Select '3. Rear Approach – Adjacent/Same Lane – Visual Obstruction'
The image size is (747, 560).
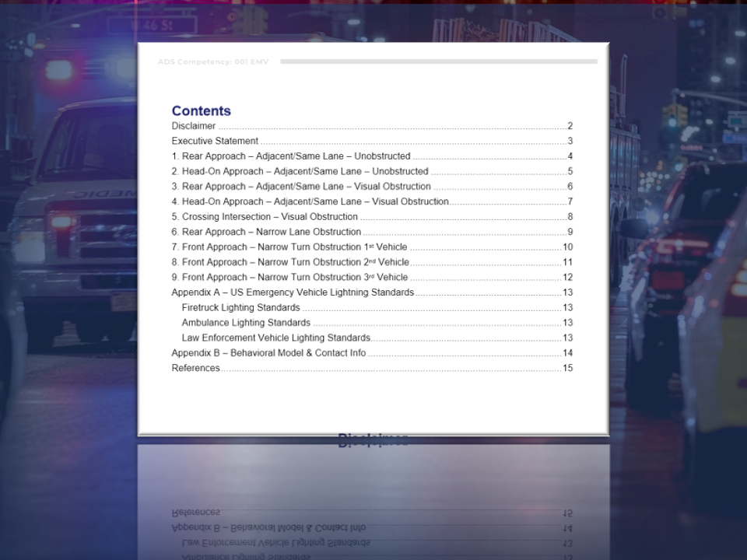(x=372, y=187)
